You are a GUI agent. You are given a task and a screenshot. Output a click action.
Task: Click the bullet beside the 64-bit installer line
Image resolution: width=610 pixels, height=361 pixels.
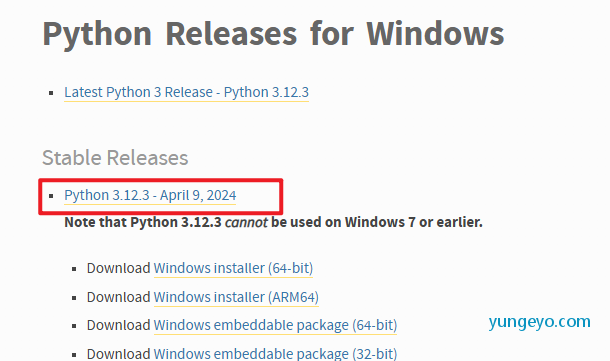click(74, 269)
